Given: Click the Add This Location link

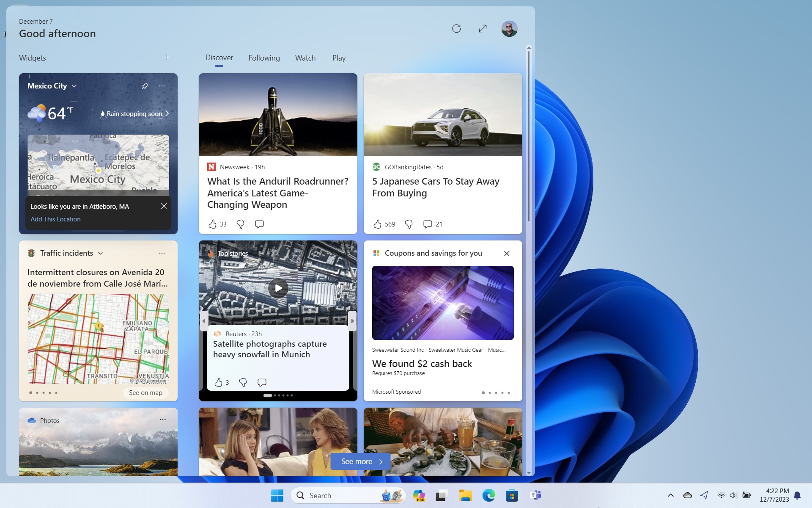Looking at the screenshot, I should click(55, 219).
